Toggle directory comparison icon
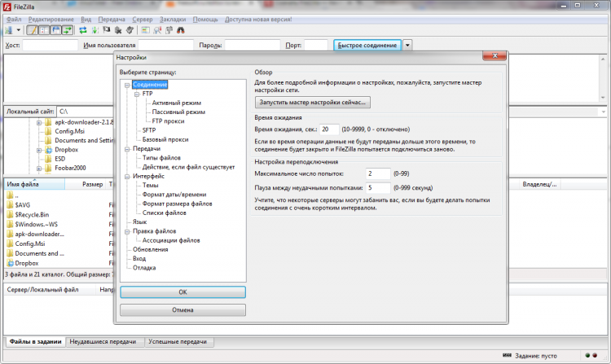This screenshot has width=611, height=364. [157, 30]
